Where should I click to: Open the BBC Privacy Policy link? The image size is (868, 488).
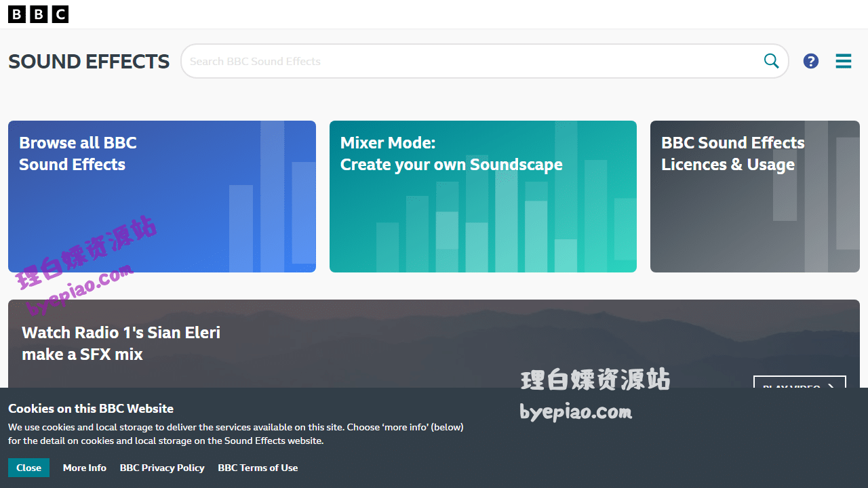pos(162,468)
